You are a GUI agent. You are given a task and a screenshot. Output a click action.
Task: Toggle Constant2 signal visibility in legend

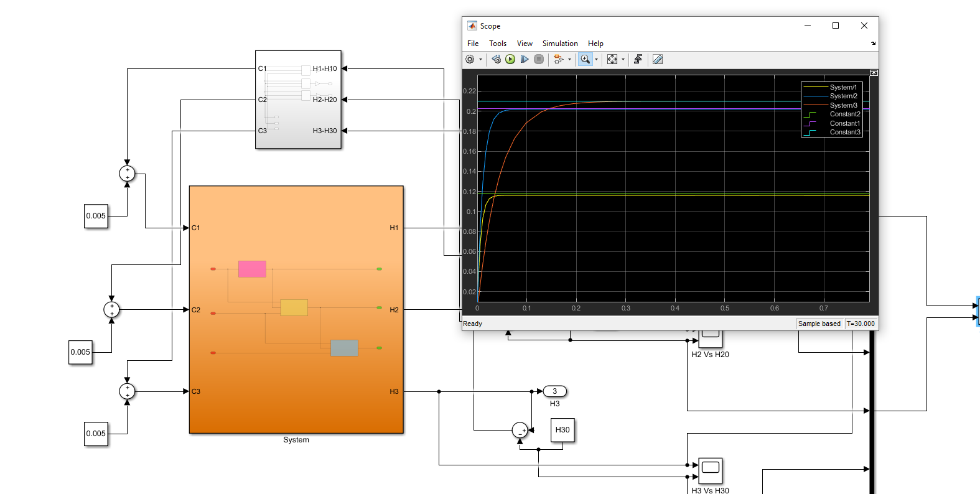(844, 114)
